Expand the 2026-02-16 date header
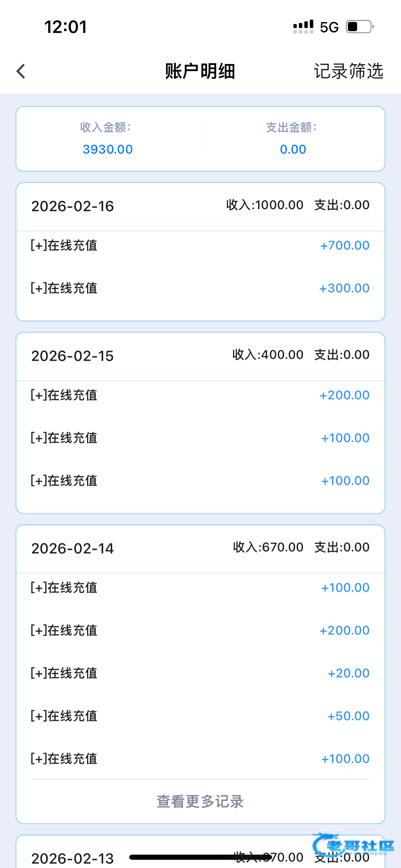This screenshot has height=868, width=401. 200,206
